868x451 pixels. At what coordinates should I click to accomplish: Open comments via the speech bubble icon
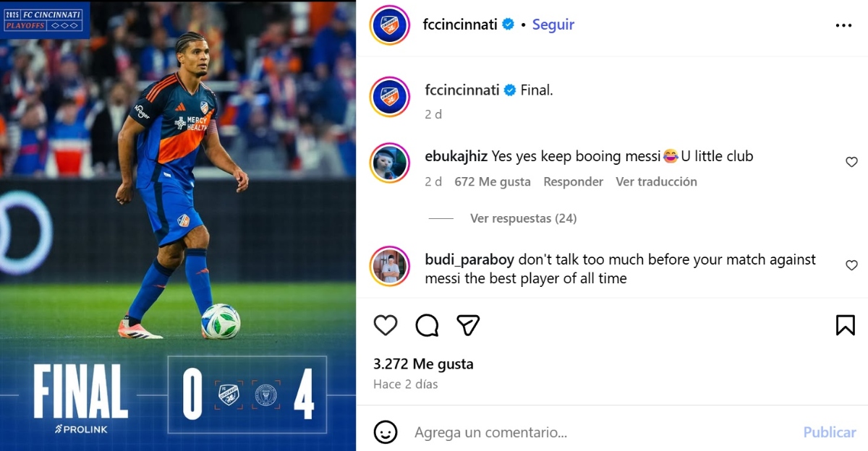[427, 325]
